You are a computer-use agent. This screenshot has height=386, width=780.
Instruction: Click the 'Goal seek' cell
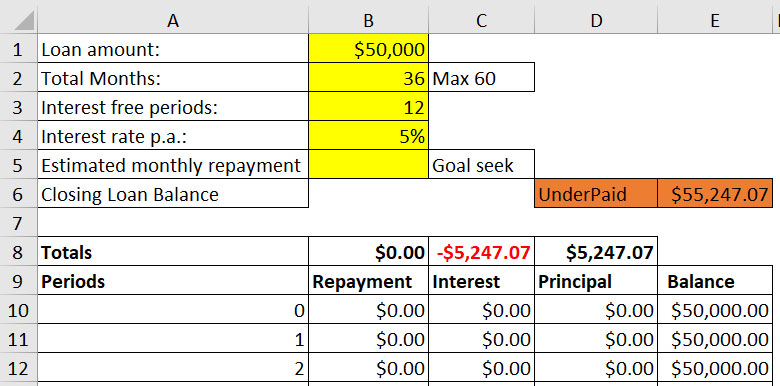481,164
